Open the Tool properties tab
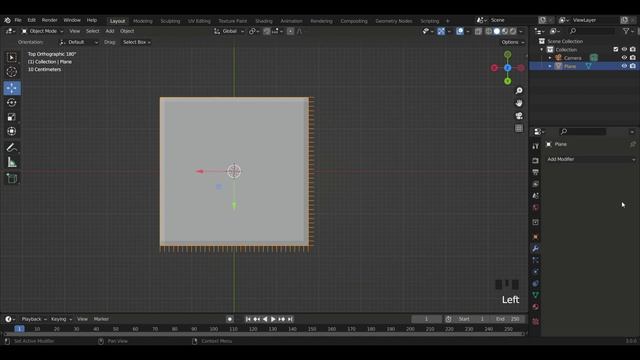This screenshot has width=640, height=360. pyautogui.click(x=536, y=146)
